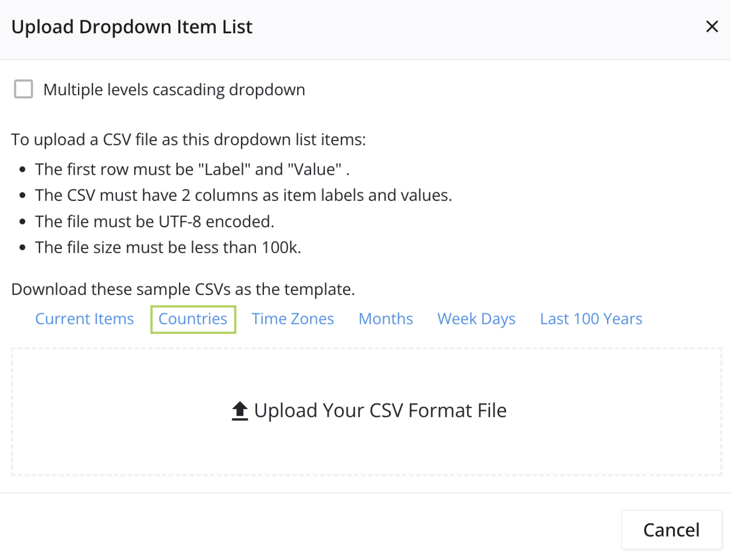
Task: Click the "Download these sample CSVs" text
Action: coord(183,289)
